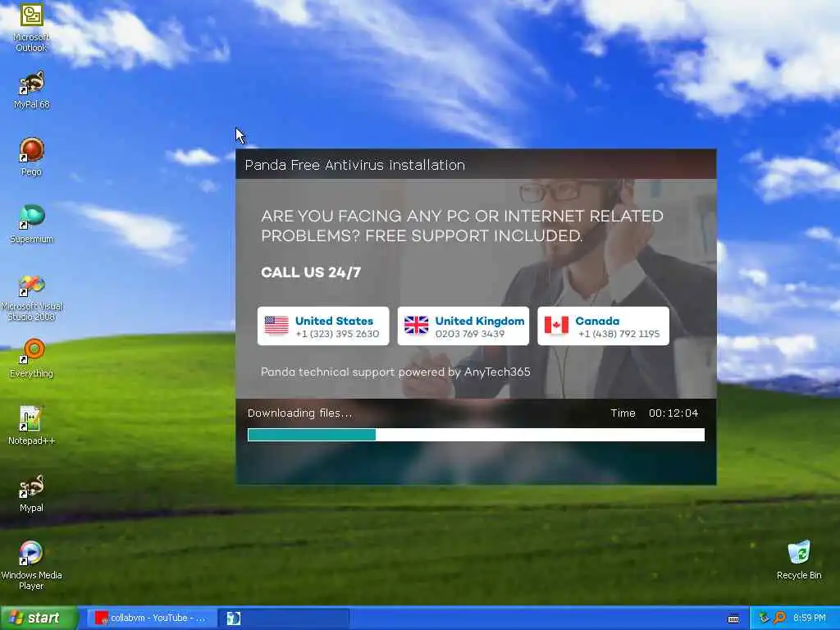Click the 'ARE YOU FACING ANY PC' headline

(x=463, y=226)
